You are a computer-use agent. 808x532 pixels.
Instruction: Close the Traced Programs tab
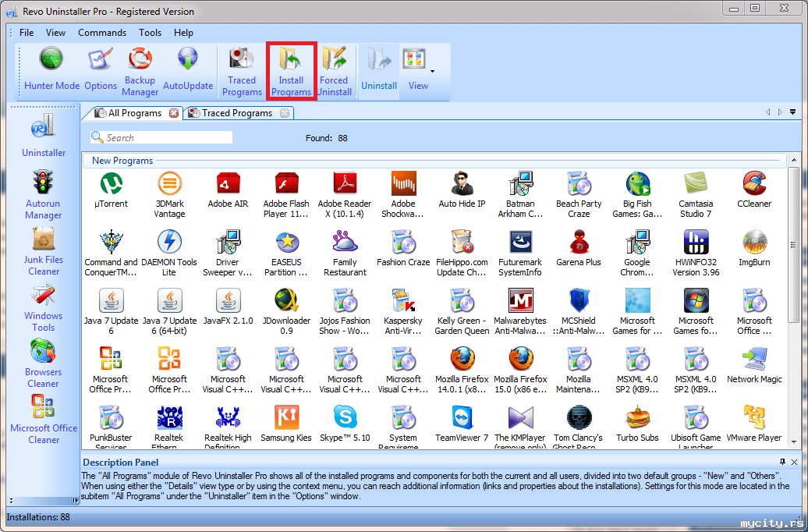click(x=285, y=113)
